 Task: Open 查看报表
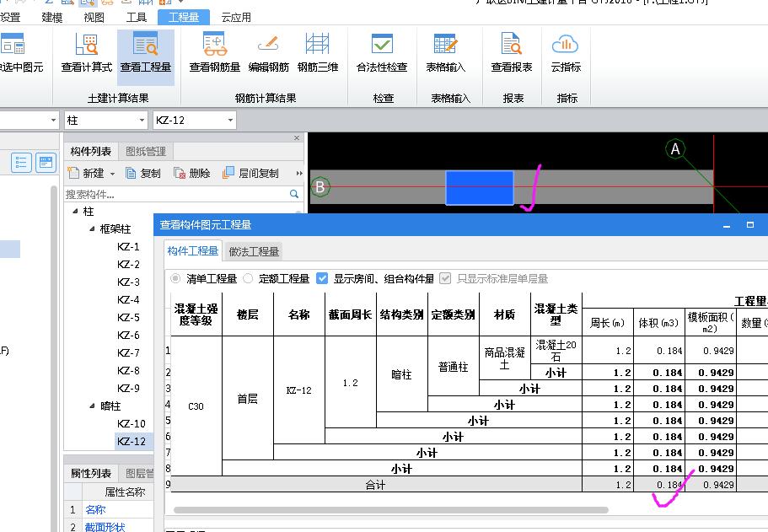512,52
